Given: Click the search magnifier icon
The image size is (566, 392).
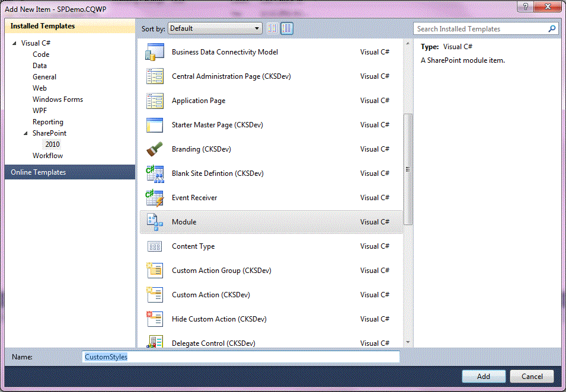Looking at the screenshot, I should click(x=552, y=28).
